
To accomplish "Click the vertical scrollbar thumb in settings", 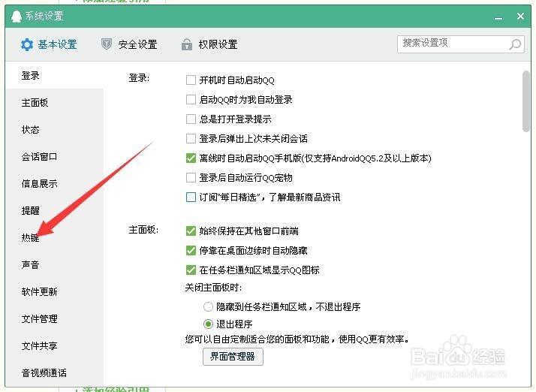I will coord(526,101).
